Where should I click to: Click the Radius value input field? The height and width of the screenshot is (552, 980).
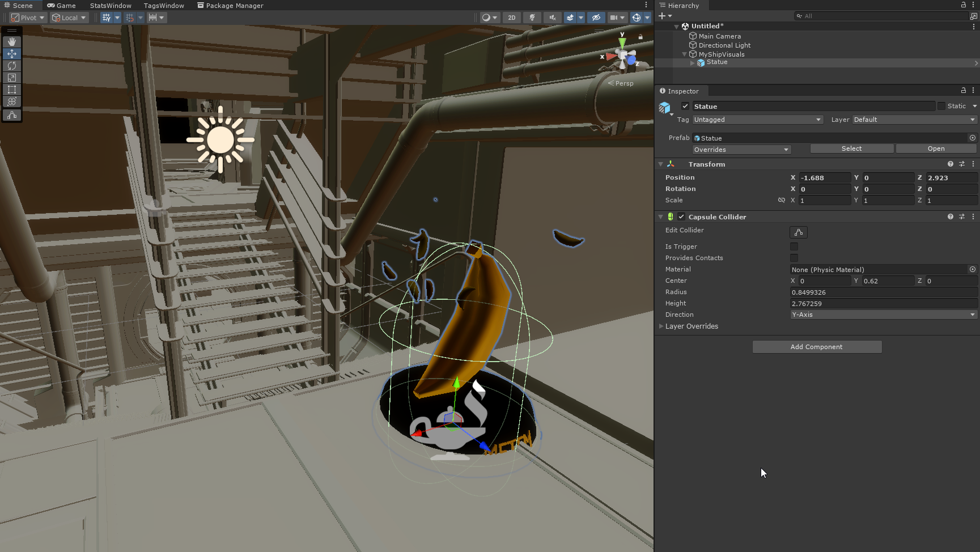[883, 292]
